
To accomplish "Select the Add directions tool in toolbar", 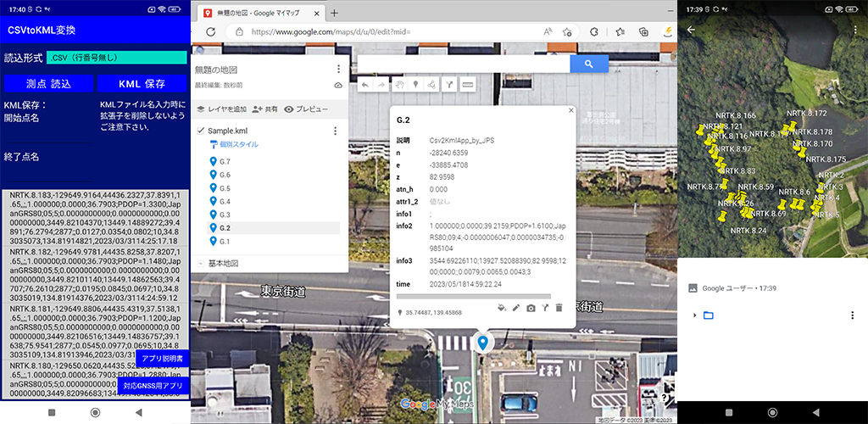I will click(x=449, y=85).
